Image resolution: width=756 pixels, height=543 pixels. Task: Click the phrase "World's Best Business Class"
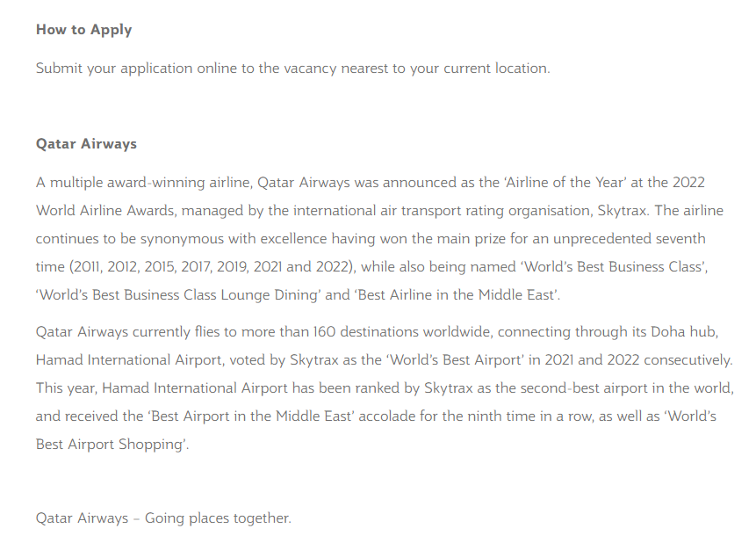tap(613, 267)
